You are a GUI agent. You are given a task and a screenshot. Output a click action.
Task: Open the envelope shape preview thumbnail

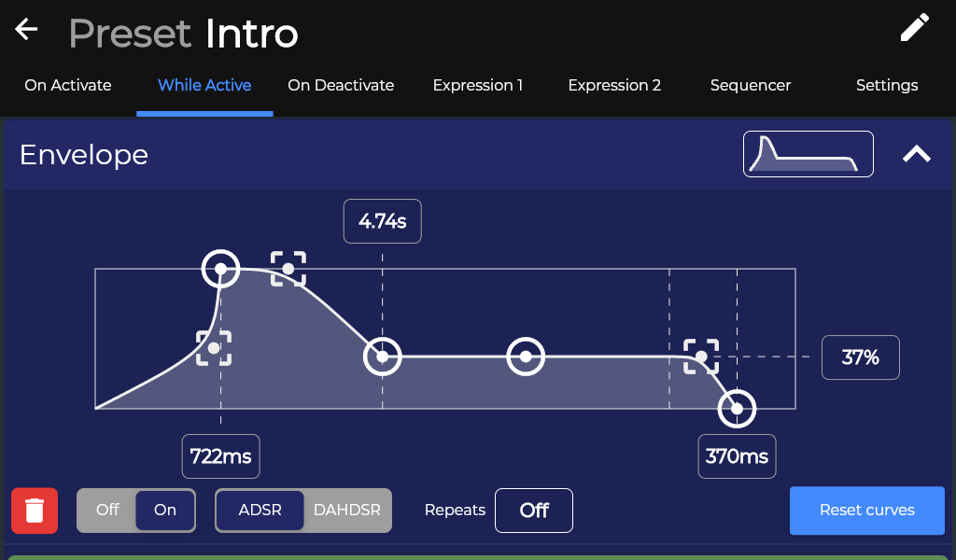tap(808, 154)
